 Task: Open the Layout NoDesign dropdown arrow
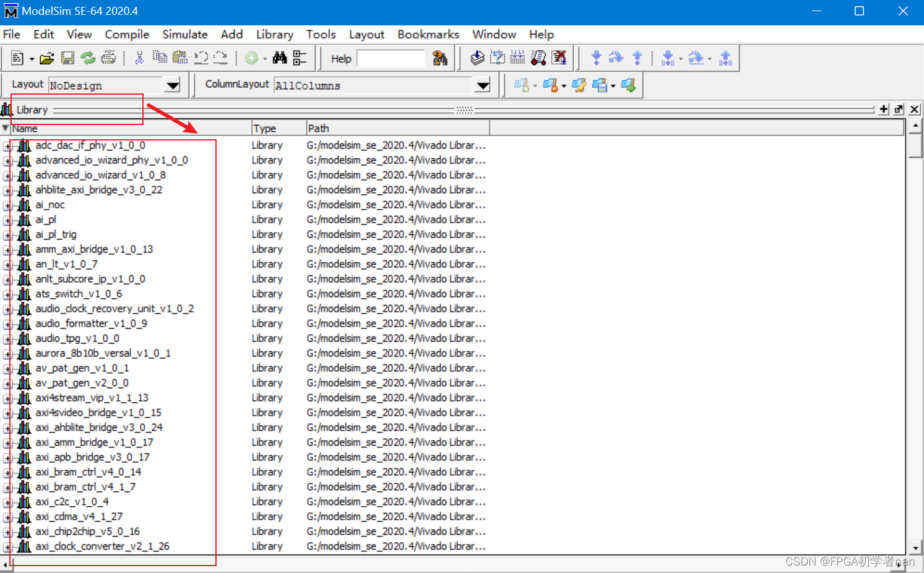[173, 85]
